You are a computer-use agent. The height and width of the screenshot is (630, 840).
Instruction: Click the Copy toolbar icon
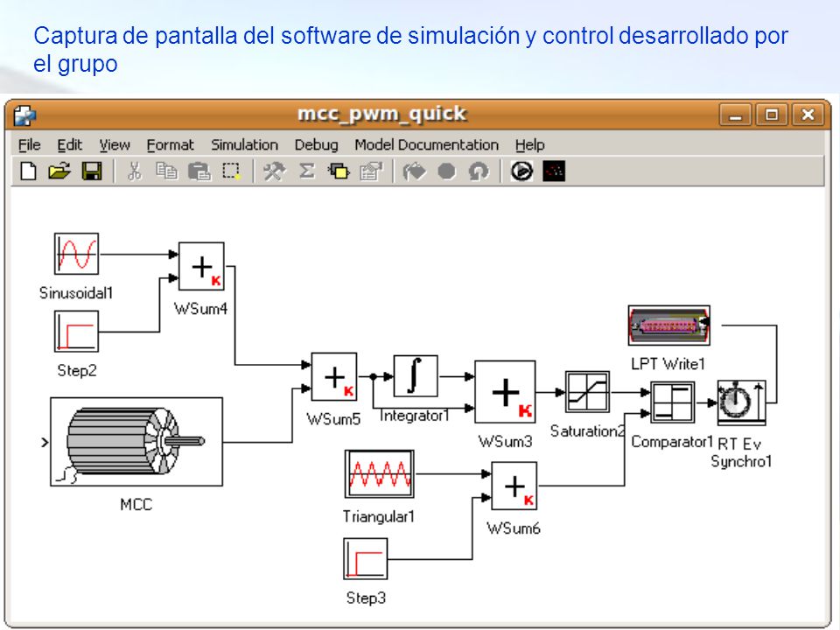pos(166,171)
